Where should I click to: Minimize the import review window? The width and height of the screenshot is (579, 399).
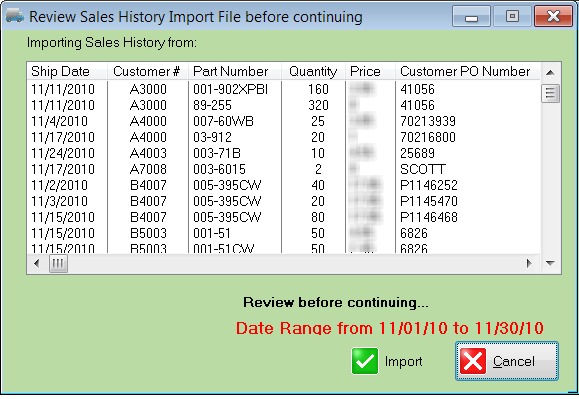pos(471,17)
